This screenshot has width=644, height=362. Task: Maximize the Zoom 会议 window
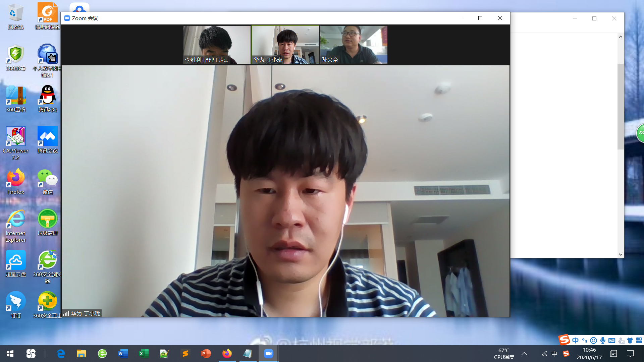click(x=480, y=18)
